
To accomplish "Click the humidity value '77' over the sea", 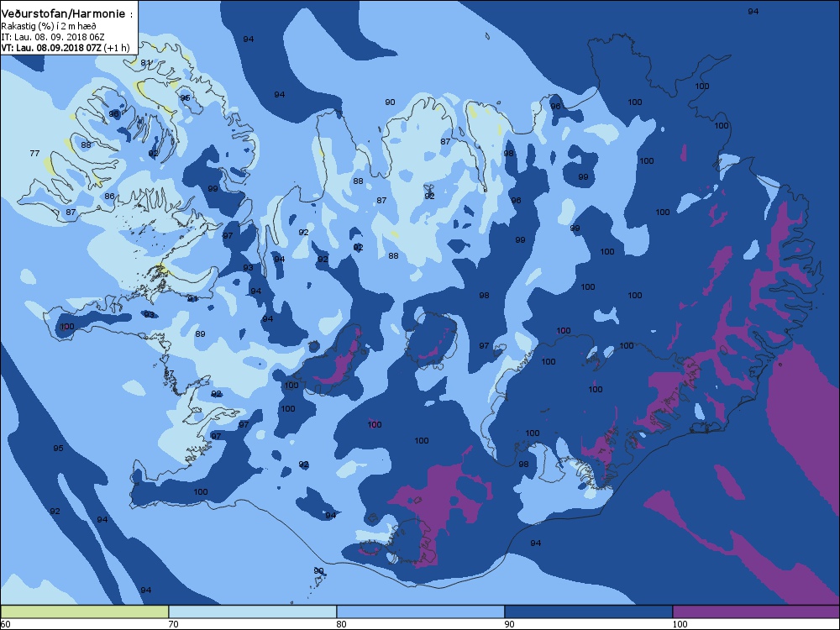I will [x=34, y=153].
